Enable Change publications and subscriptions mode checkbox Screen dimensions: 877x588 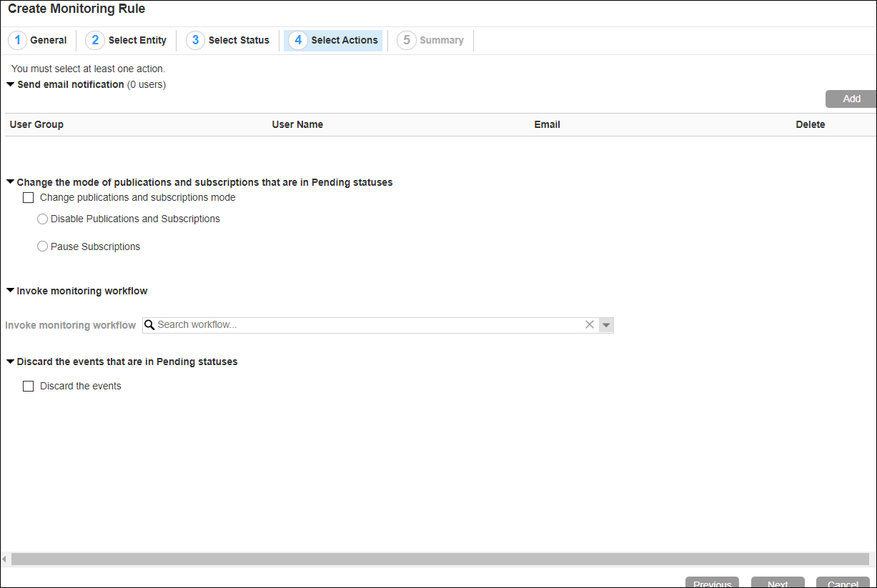[29, 198]
